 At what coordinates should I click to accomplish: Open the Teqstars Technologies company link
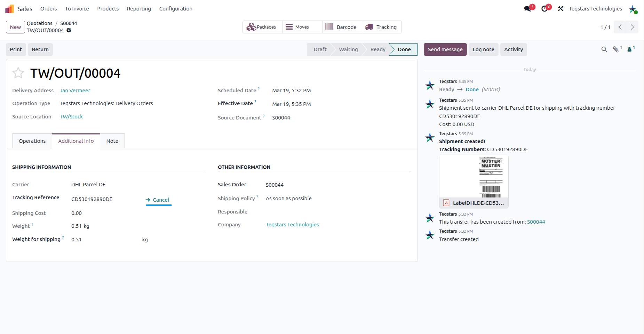pyautogui.click(x=292, y=225)
